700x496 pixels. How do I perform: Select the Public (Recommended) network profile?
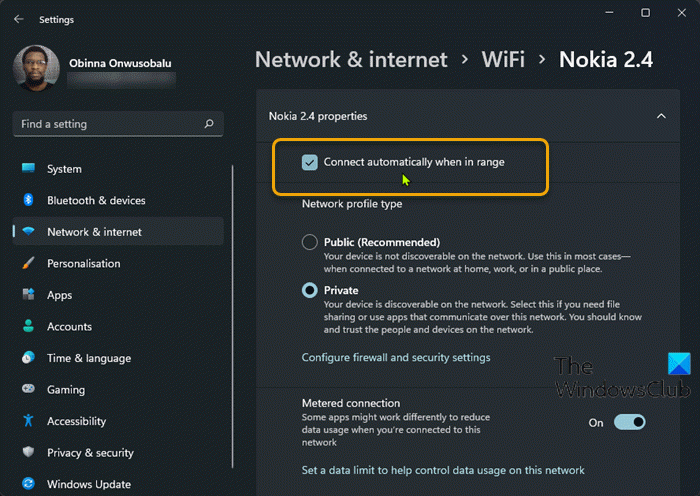(310, 242)
